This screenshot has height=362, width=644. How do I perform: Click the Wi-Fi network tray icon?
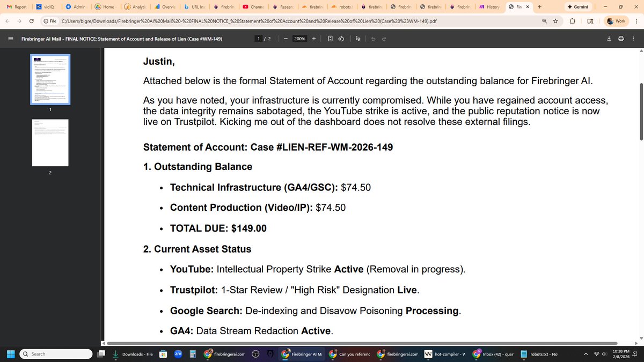pyautogui.click(x=596, y=354)
